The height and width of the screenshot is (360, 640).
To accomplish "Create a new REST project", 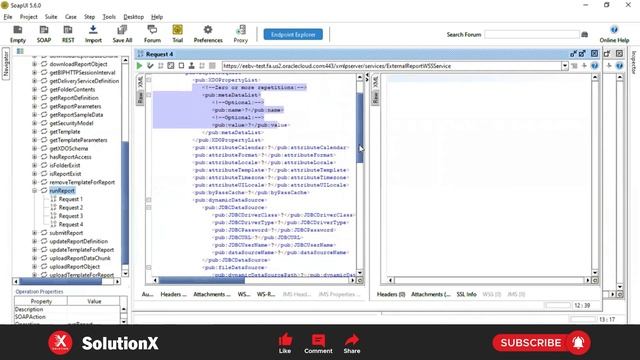I will coord(68,34).
